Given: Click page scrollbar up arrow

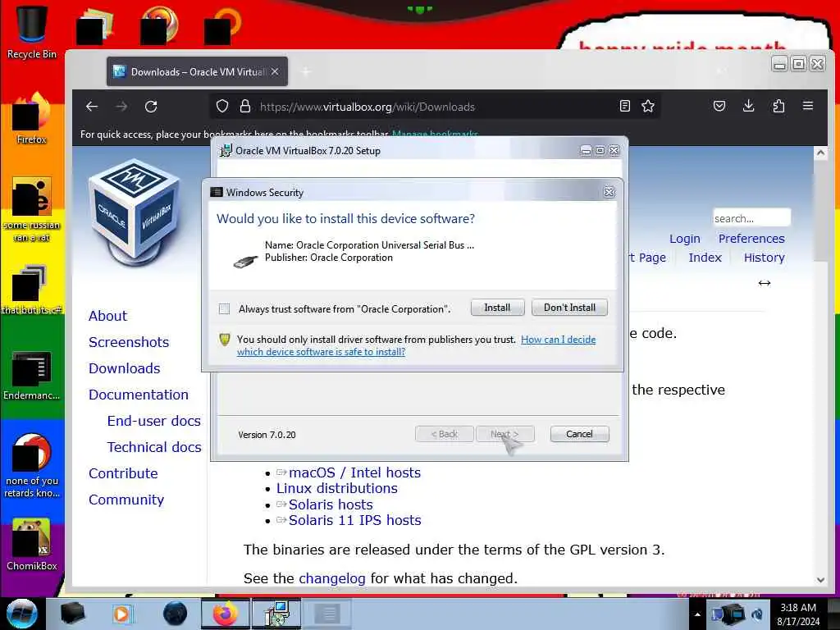Looking at the screenshot, I should point(820,153).
